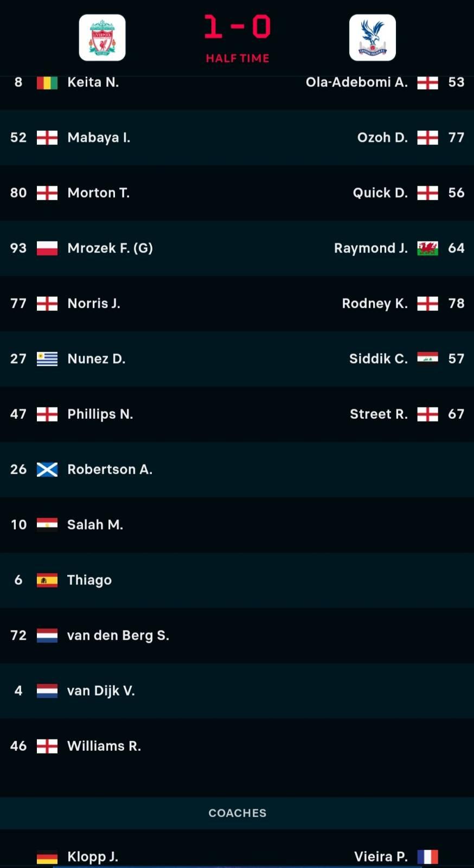474x868 pixels.
Task: Tap Poland flag beside Mrozek F.
Action: [x=47, y=248]
